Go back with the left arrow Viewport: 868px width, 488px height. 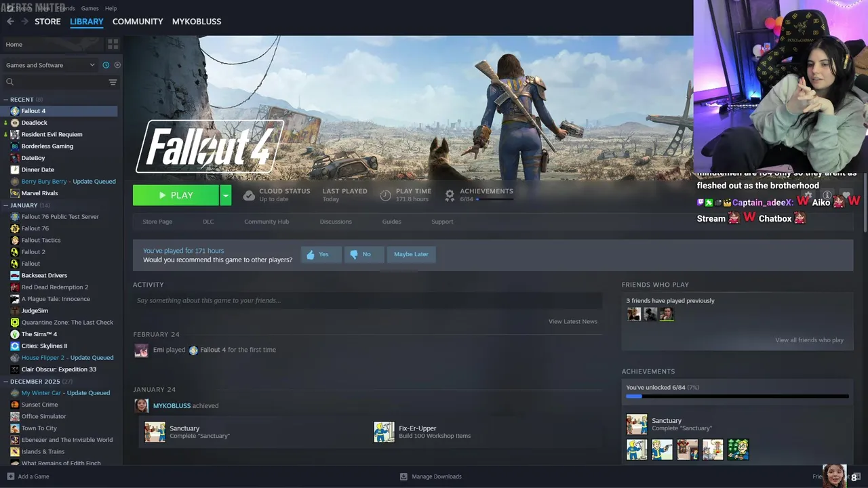(x=9, y=22)
